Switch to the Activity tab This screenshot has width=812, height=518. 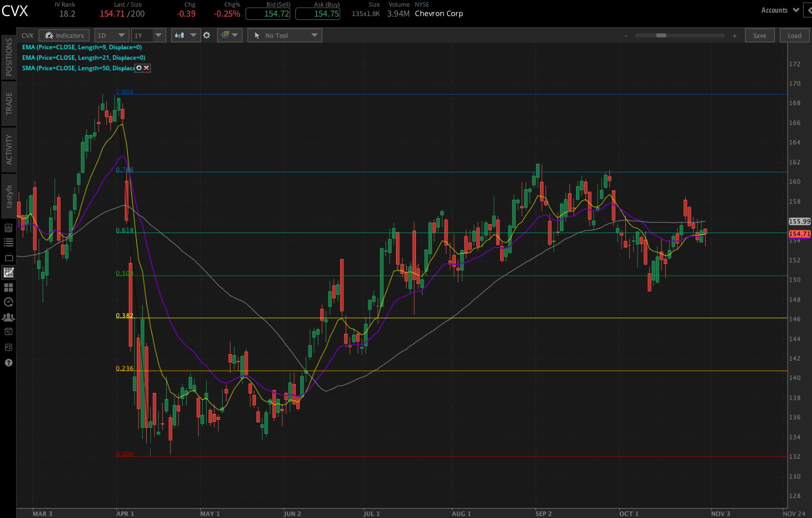pyautogui.click(x=8, y=149)
